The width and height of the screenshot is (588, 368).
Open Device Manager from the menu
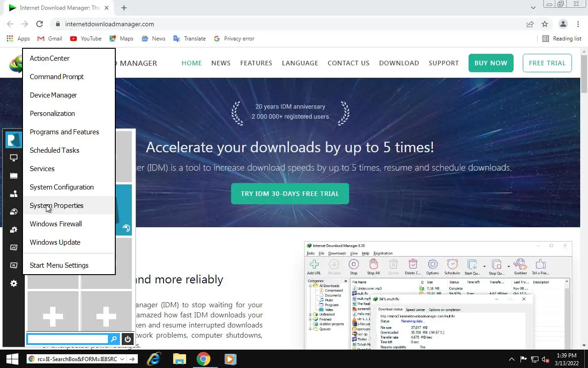tap(69, 95)
